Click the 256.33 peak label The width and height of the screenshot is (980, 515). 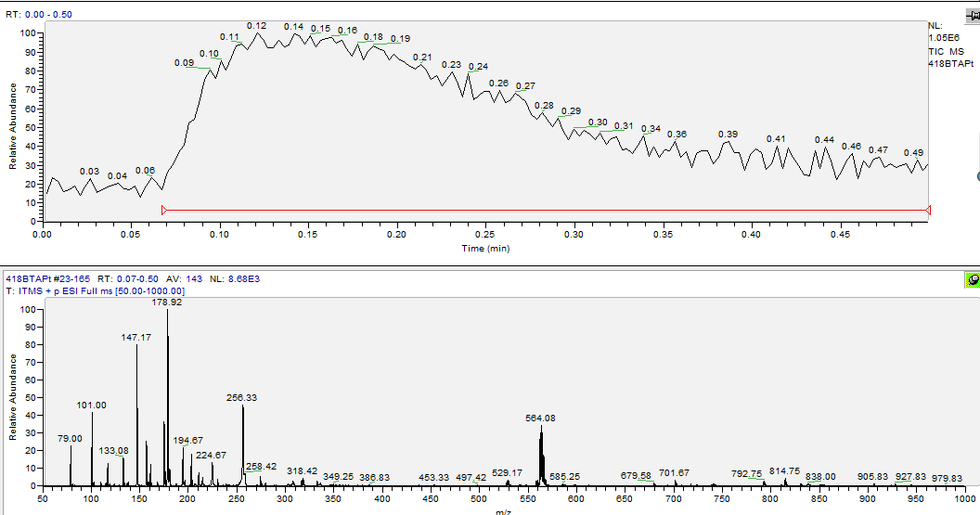tap(241, 397)
